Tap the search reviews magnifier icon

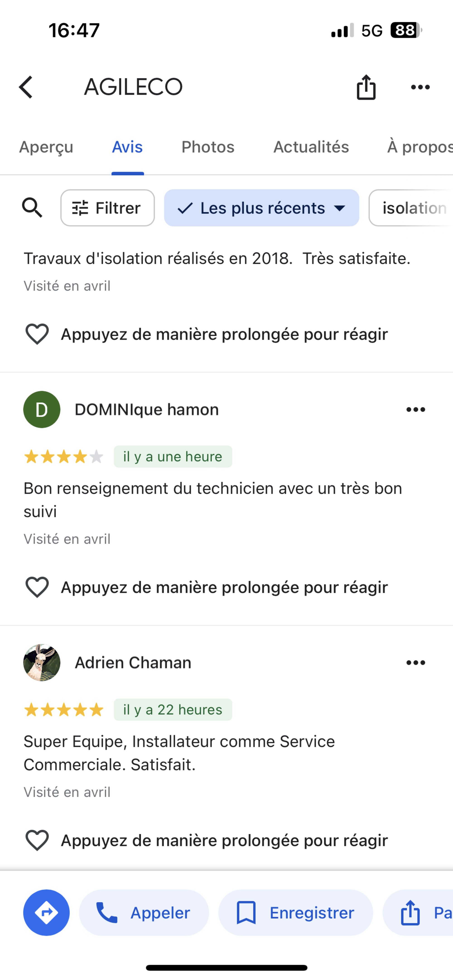click(32, 208)
